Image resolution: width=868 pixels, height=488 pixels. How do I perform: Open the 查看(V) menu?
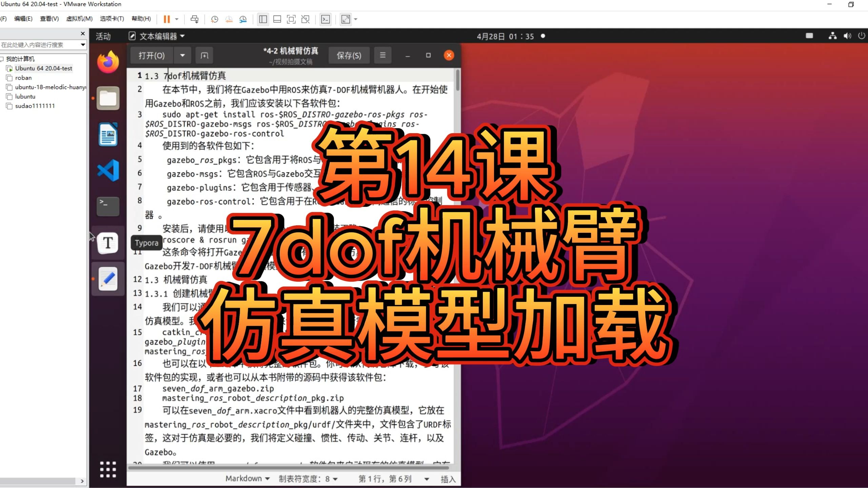click(49, 19)
